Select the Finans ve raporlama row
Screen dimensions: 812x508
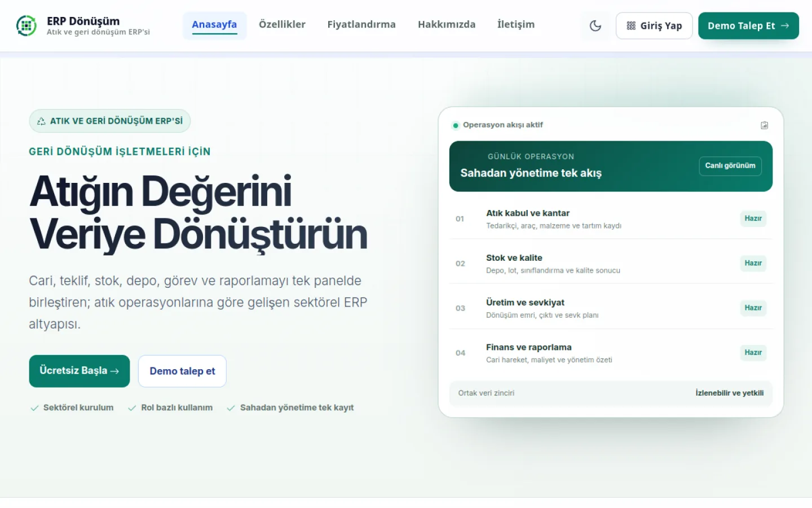coord(611,353)
